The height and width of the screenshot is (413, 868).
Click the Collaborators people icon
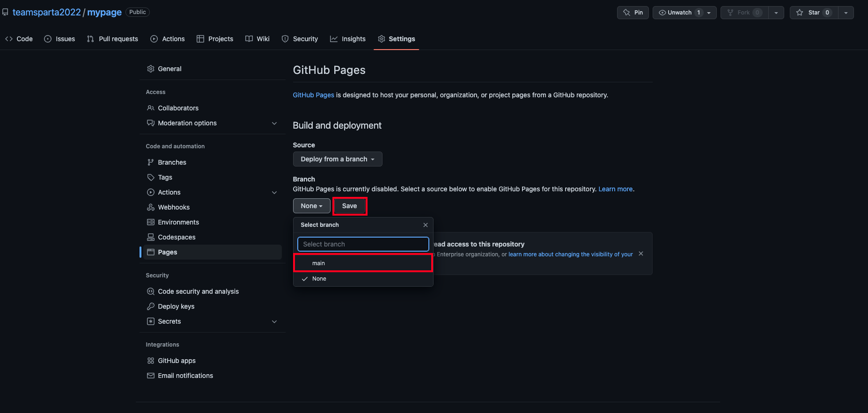pyautogui.click(x=151, y=108)
